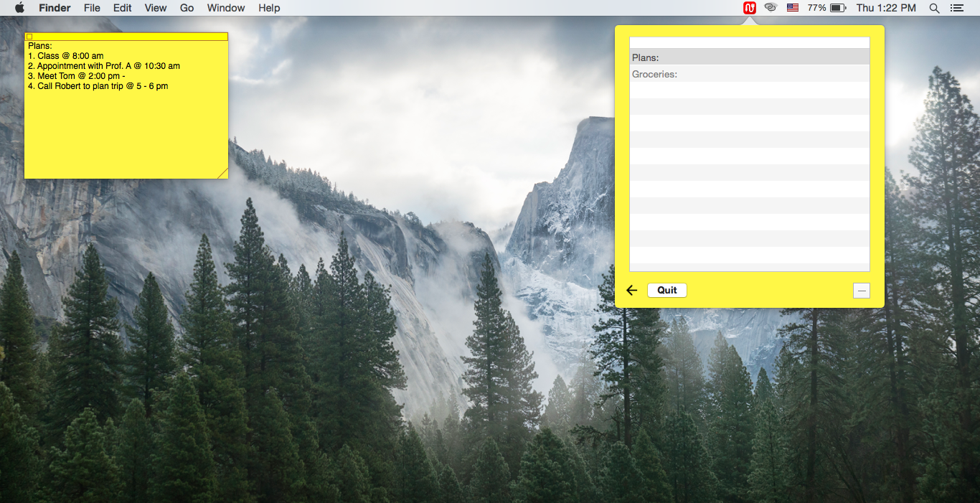Viewport: 980px width, 503px height.
Task: Click the clock showing Thu 1:22 PM
Action: click(x=886, y=8)
